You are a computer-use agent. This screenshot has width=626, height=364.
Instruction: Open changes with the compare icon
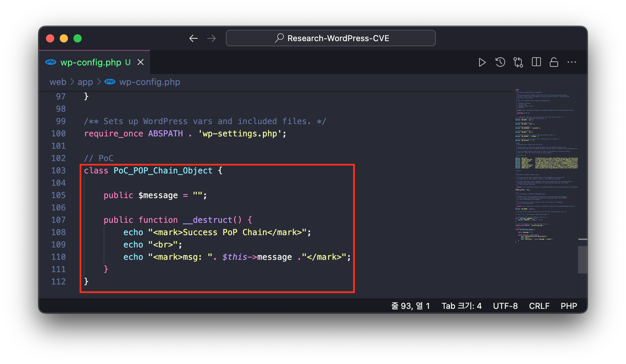click(x=518, y=62)
